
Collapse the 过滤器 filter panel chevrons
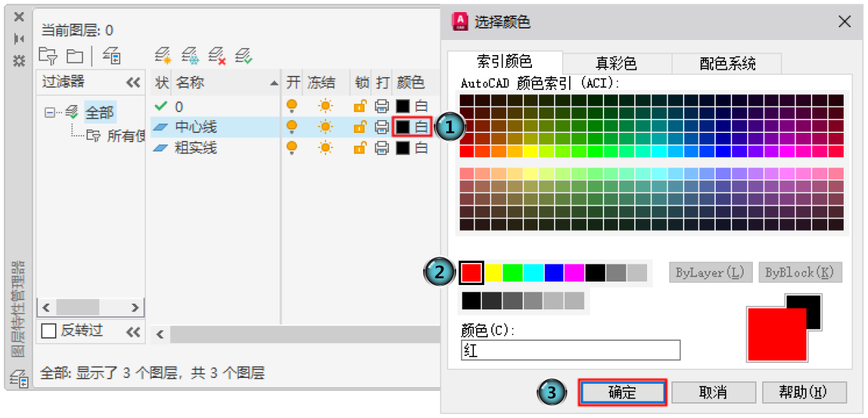(x=133, y=83)
